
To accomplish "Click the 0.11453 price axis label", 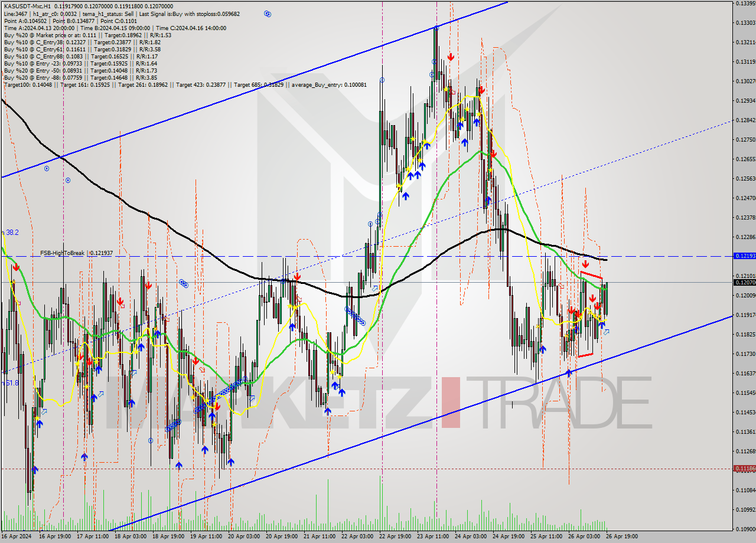I will click(745, 413).
